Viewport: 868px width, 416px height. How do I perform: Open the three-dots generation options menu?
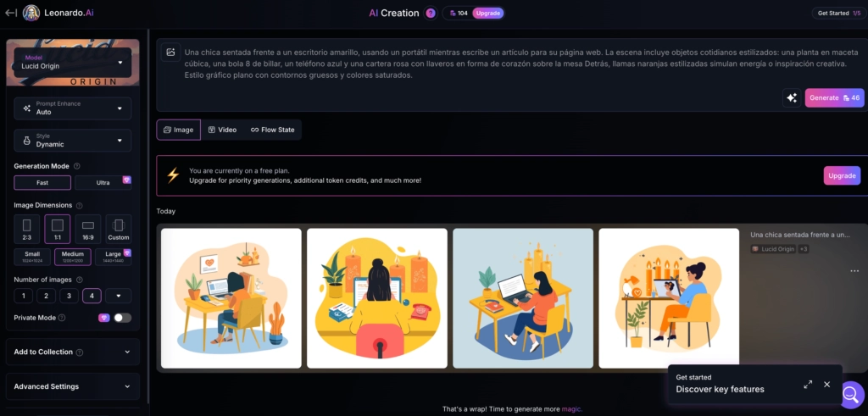click(854, 271)
